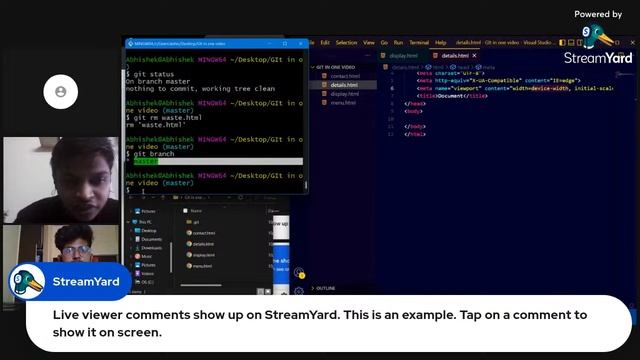Click the 'git status' command line in terminal
This screenshot has width=640, height=360.
point(150,74)
